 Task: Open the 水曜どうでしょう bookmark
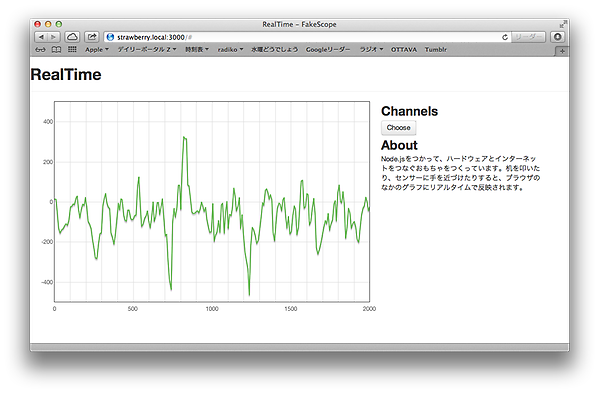(x=274, y=50)
